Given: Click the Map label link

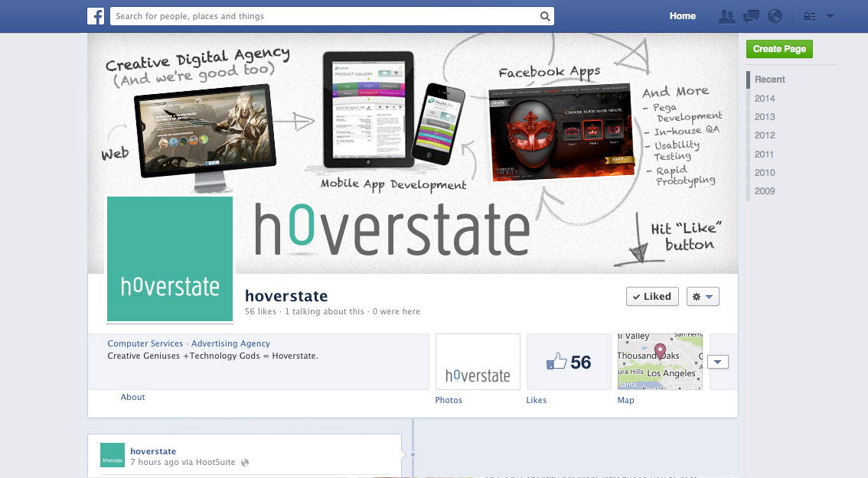Looking at the screenshot, I should (625, 400).
